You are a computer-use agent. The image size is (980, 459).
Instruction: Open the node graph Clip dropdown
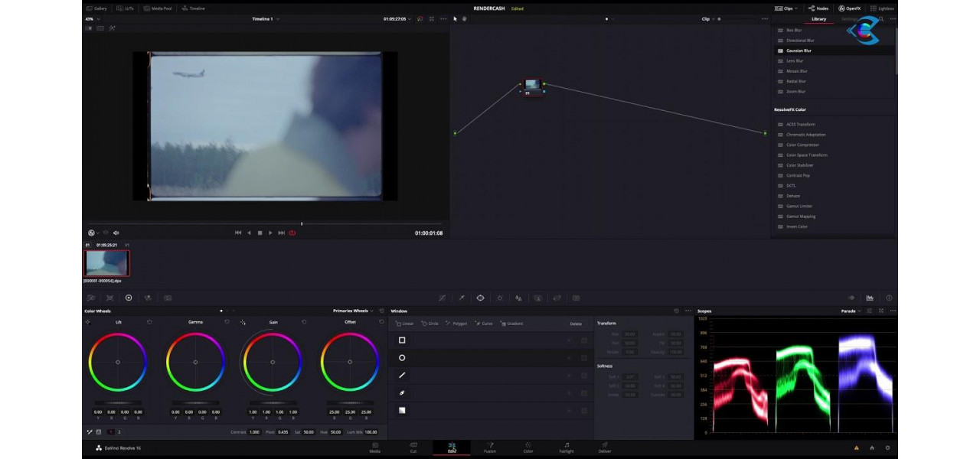click(707, 18)
